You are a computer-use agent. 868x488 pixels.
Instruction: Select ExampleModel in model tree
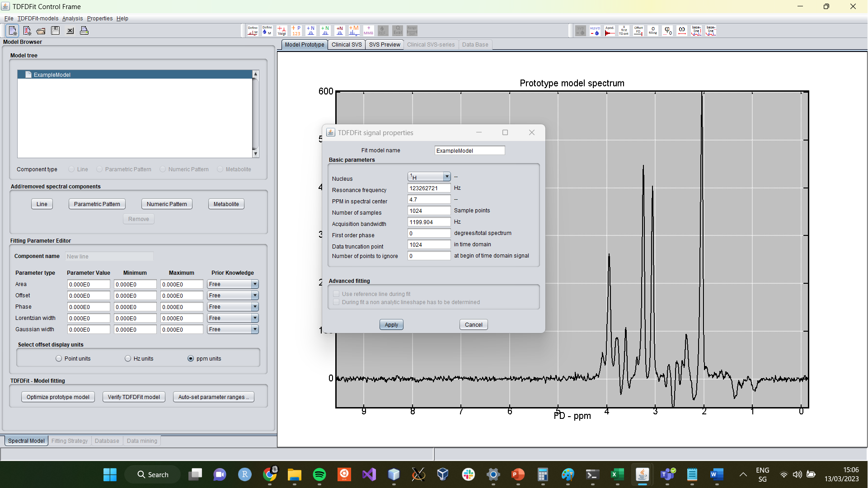[135, 75]
